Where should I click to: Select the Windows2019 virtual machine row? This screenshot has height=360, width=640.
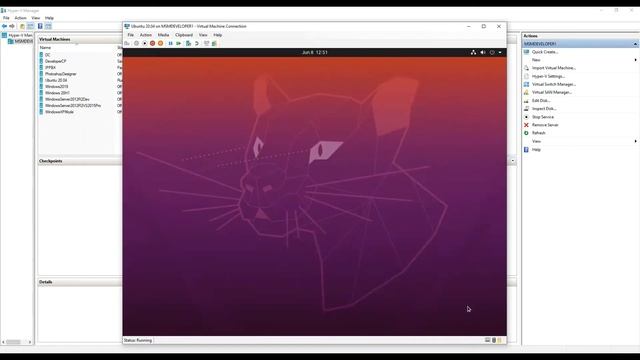click(80, 87)
